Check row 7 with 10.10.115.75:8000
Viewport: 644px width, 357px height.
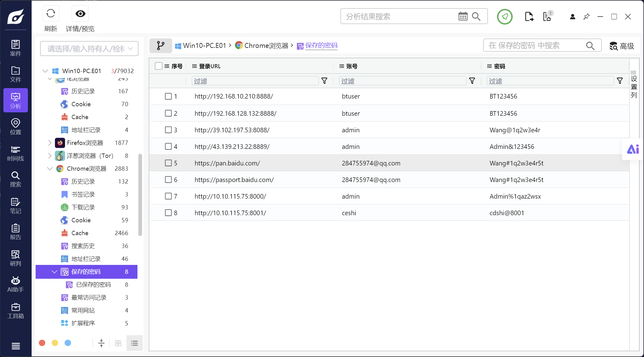click(168, 196)
